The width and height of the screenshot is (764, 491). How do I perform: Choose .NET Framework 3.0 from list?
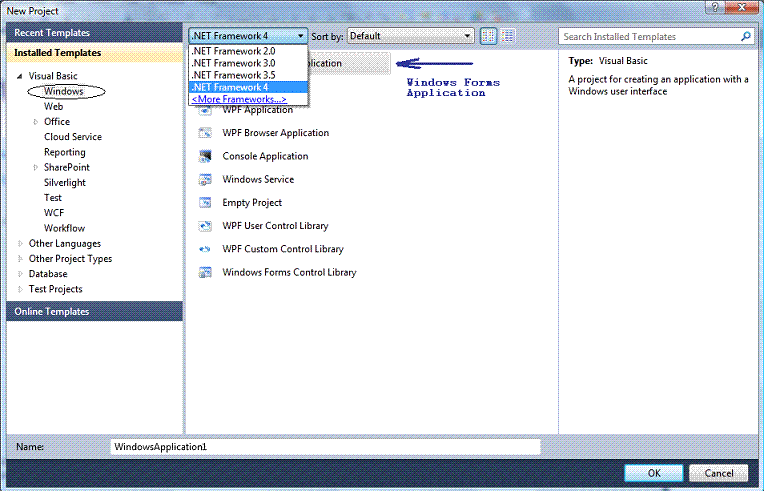coord(248,63)
